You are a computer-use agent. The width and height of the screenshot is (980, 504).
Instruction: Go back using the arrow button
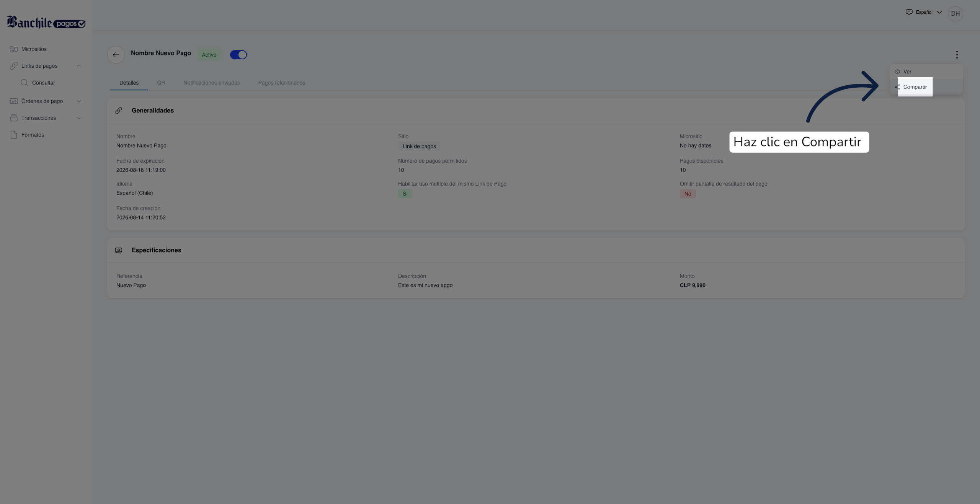pos(116,55)
